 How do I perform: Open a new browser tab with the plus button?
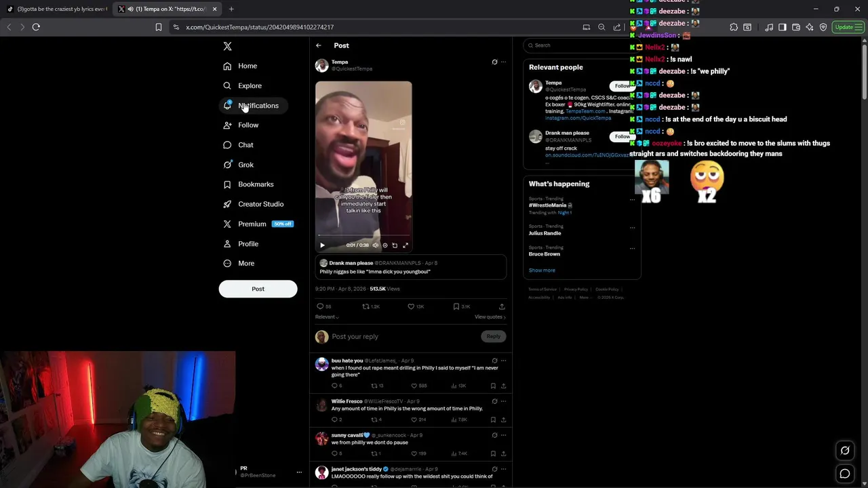[x=231, y=9]
